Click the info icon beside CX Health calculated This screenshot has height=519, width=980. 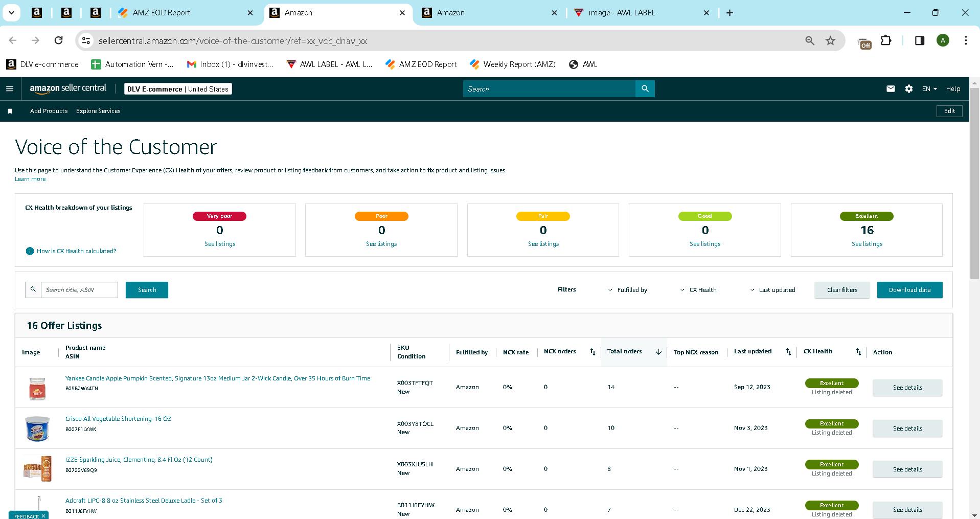(x=30, y=251)
